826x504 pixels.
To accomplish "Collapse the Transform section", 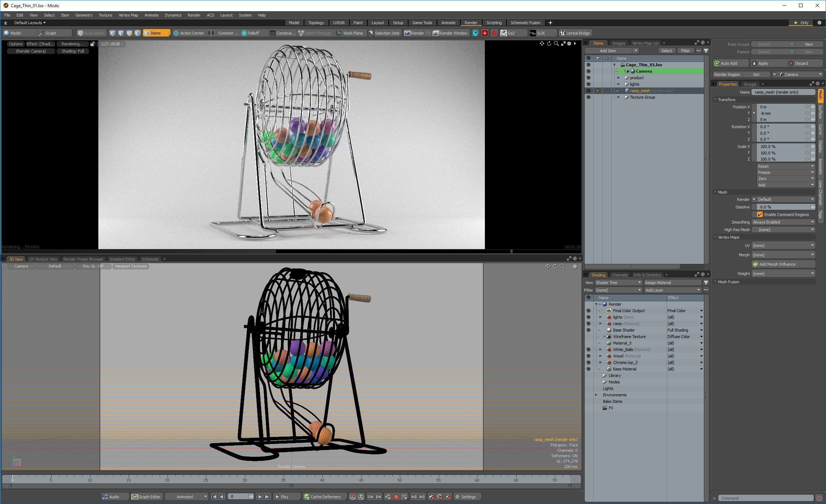I will coord(715,100).
